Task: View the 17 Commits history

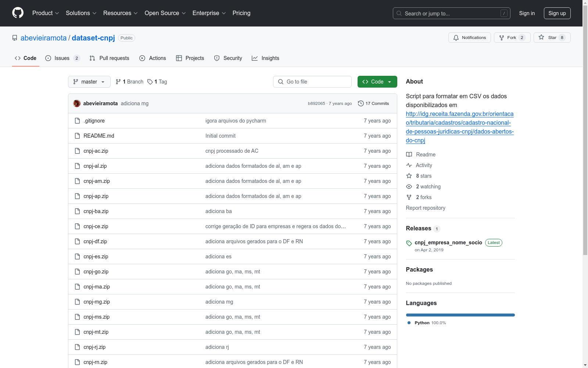Action: coord(373,103)
